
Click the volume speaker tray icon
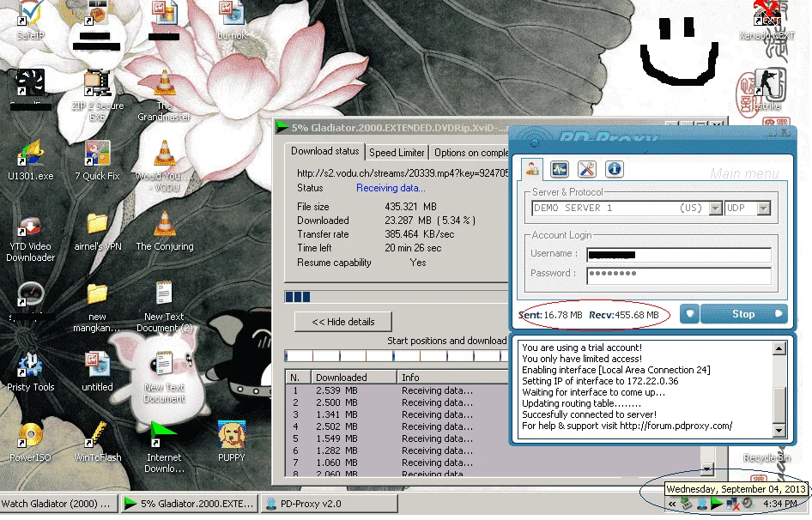(x=748, y=504)
